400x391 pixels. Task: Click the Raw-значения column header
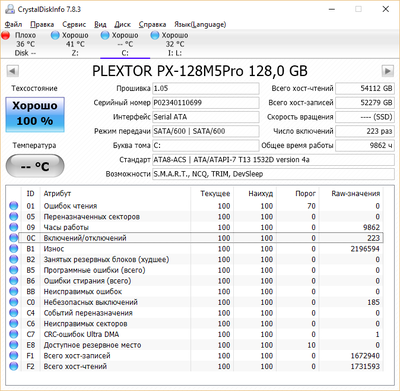point(355,194)
